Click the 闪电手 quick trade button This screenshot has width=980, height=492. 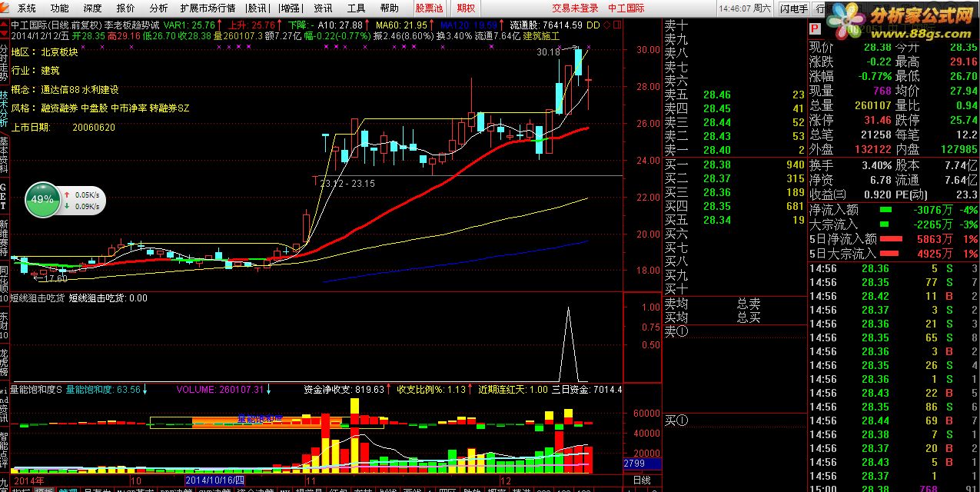click(x=793, y=8)
